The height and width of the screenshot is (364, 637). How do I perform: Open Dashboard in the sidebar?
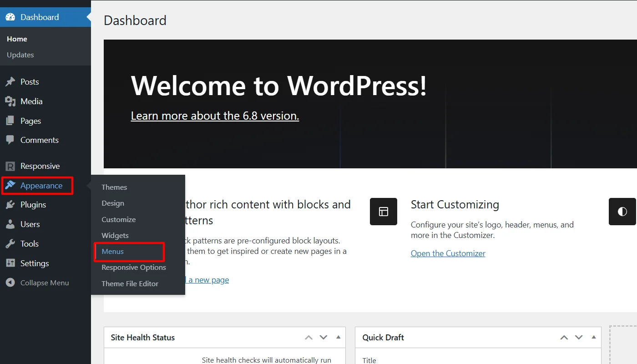click(45, 17)
